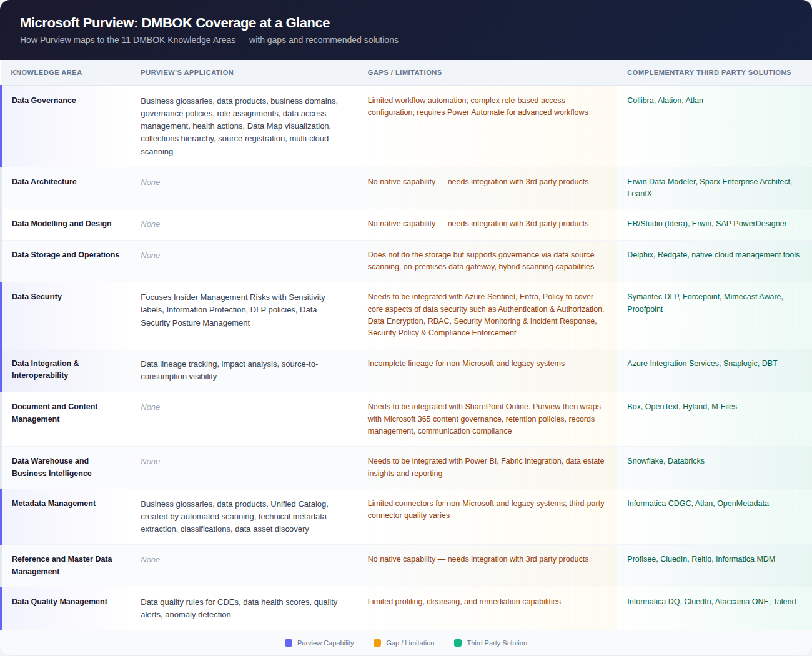
Task: Click the 'Limited profiling, cleansing, and remediation' text
Action: [464, 602]
